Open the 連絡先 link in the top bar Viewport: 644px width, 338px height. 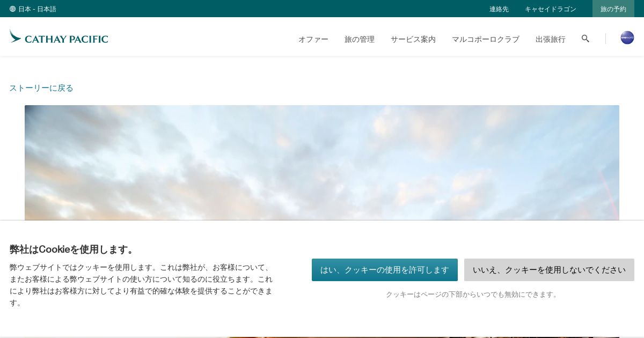[499, 9]
